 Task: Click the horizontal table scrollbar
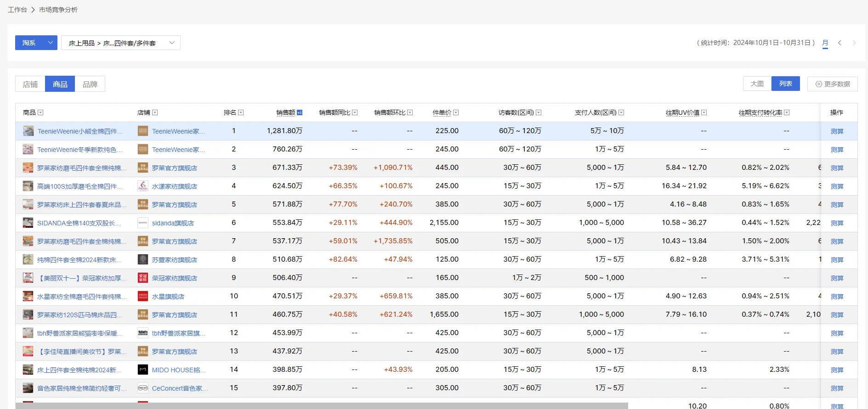click(322, 406)
